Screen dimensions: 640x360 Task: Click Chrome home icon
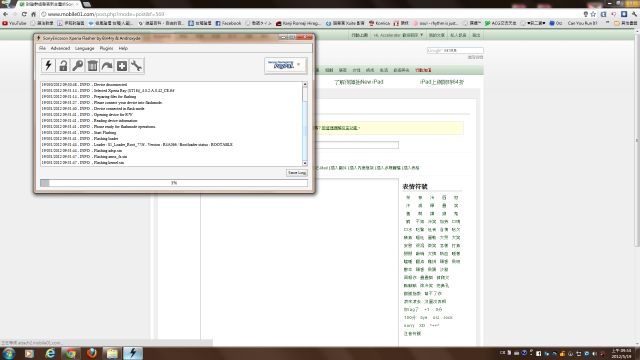(x=33, y=14)
